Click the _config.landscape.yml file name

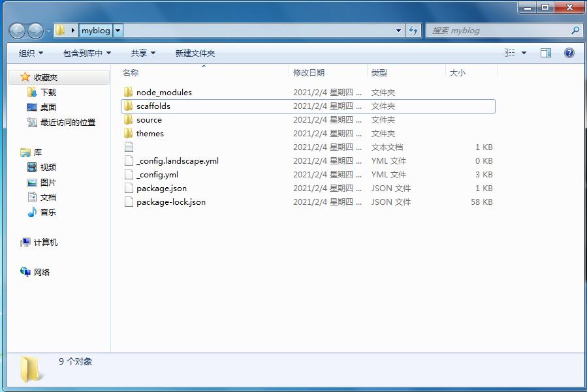(178, 161)
